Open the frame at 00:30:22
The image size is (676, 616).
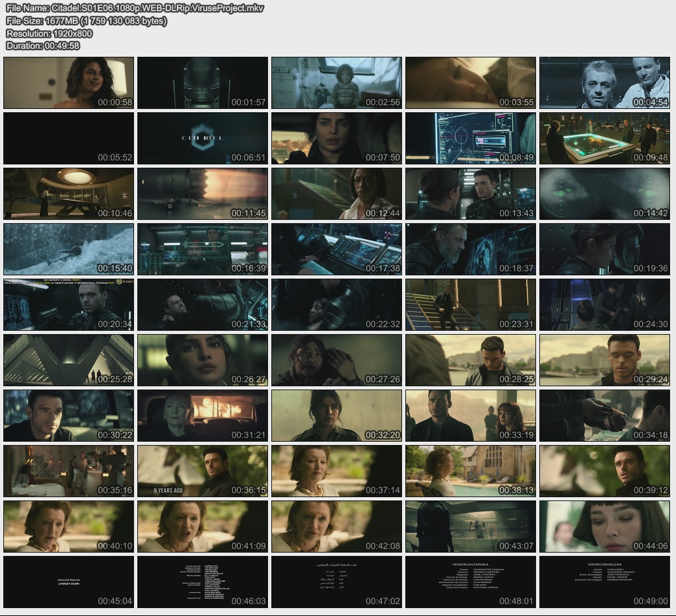(69, 415)
